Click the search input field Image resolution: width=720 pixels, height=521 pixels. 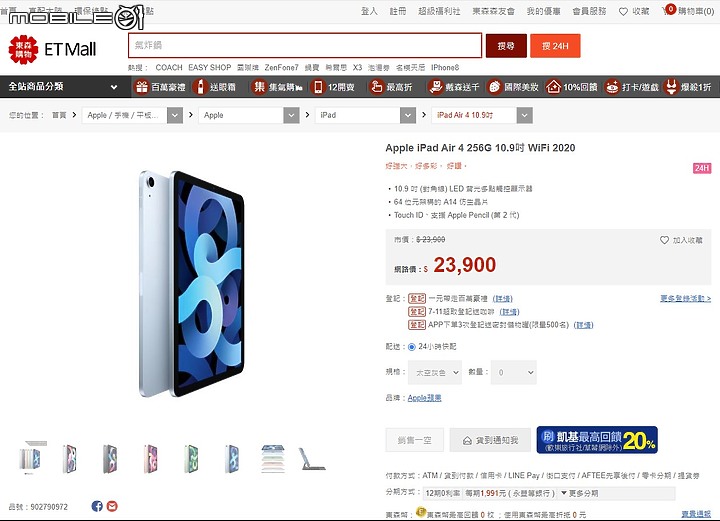[x=305, y=45]
